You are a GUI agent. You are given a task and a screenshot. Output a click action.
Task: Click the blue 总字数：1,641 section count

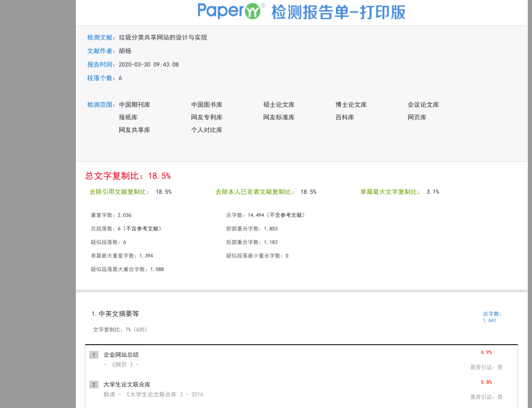[x=492, y=317]
